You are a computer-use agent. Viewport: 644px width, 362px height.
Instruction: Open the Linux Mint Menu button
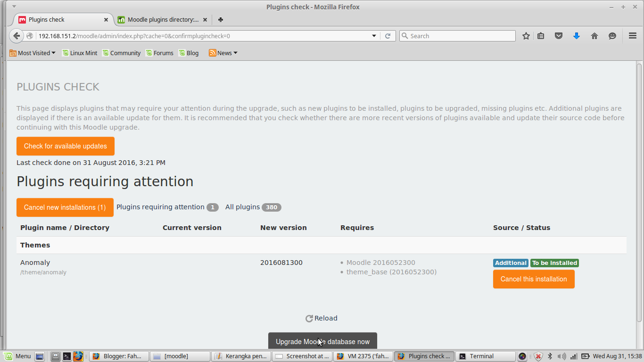[x=17, y=356]
